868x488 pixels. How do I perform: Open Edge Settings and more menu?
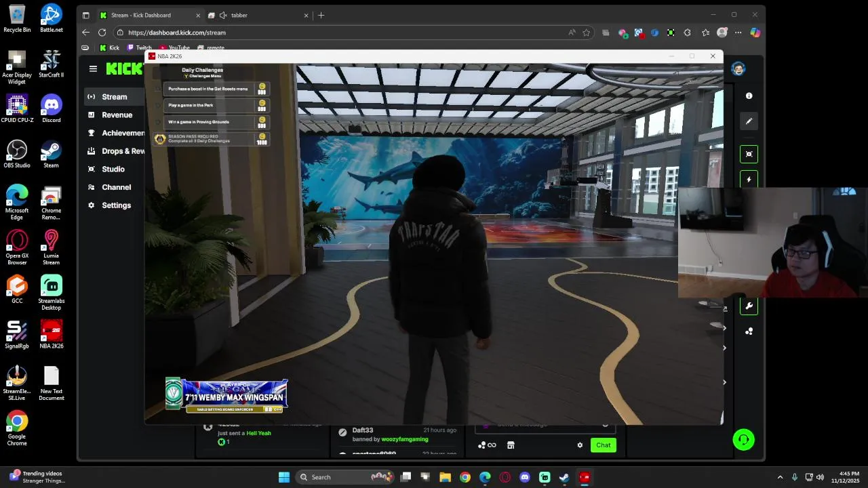[x=738, y=33]
